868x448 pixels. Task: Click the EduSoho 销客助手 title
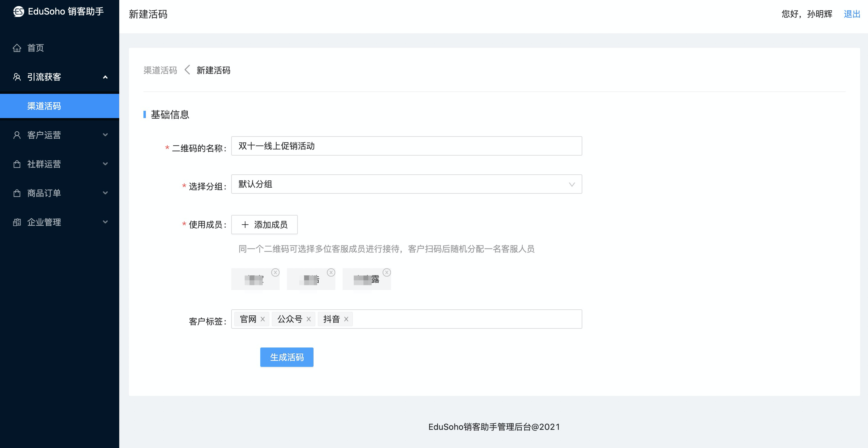point(66,12)
